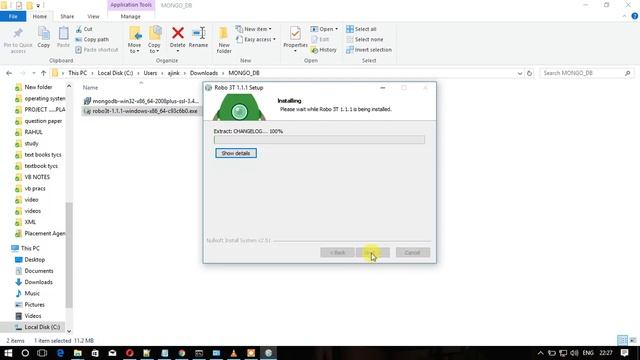The image size is (640, 360).
Task: Click the Back button in setup dialog
Action: pyautogui.click(x=337, y=253)
